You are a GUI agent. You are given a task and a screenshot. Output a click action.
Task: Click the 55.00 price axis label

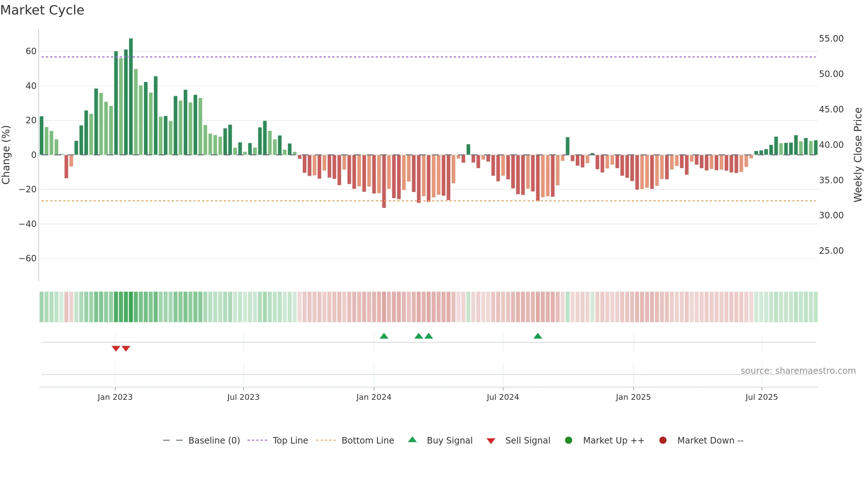coord(831,39)
